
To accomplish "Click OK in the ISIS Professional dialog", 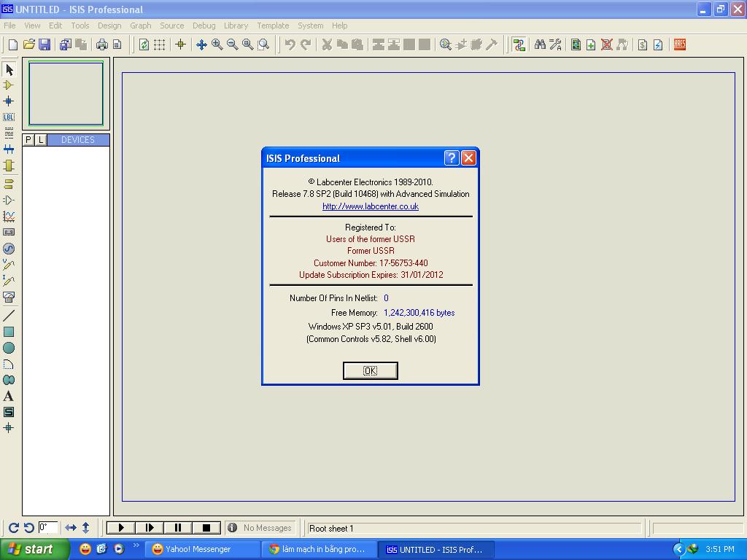I will pos(370,370).
